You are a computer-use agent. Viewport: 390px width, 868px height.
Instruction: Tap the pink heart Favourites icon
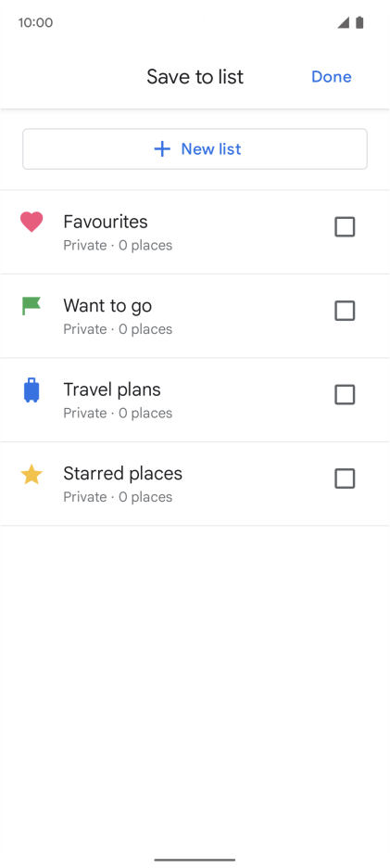pyautogui.click(x=31, y=222)
